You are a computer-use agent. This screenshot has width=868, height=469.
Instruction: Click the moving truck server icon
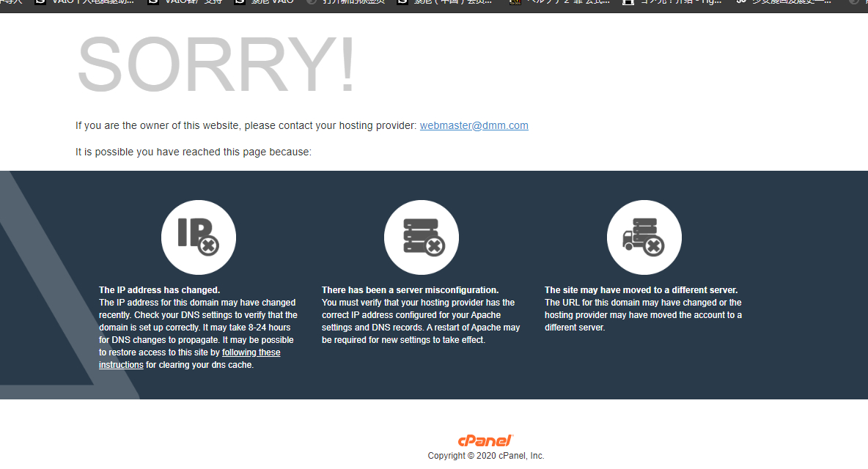click(x=644, y=237)
